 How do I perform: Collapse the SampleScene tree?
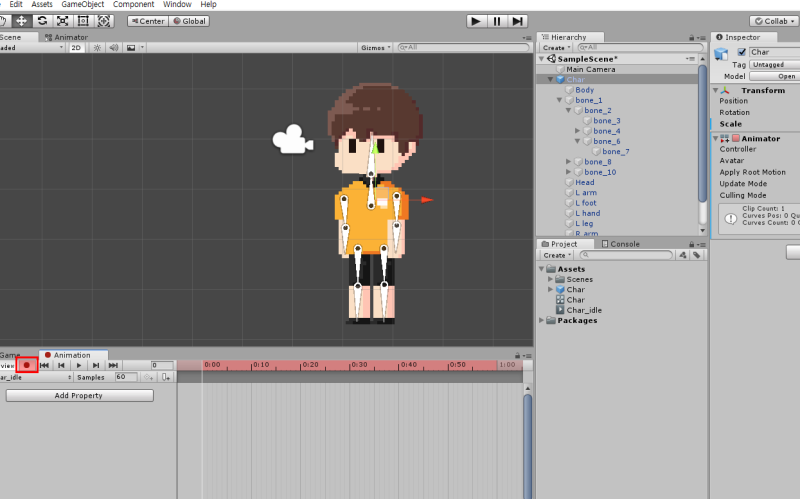pos(542,59)
